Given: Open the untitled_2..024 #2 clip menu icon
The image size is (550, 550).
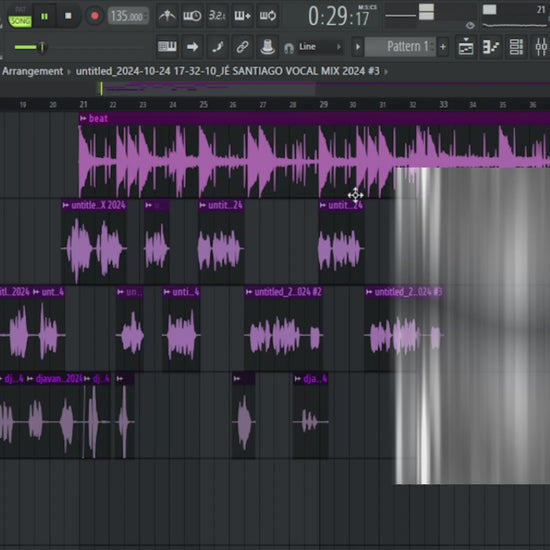Looking at the screenshot, I should tap(249, 292).
